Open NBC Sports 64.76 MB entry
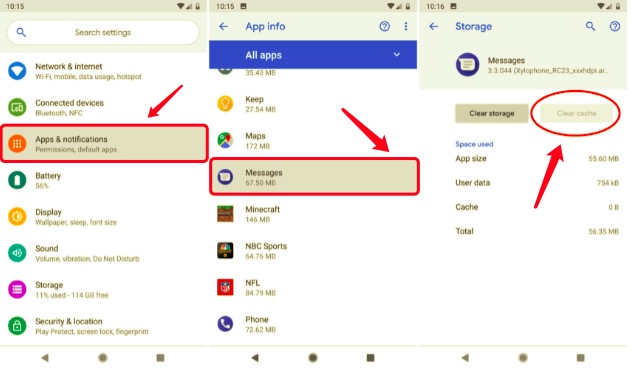The image size is (632, 372). coord(313,250)
